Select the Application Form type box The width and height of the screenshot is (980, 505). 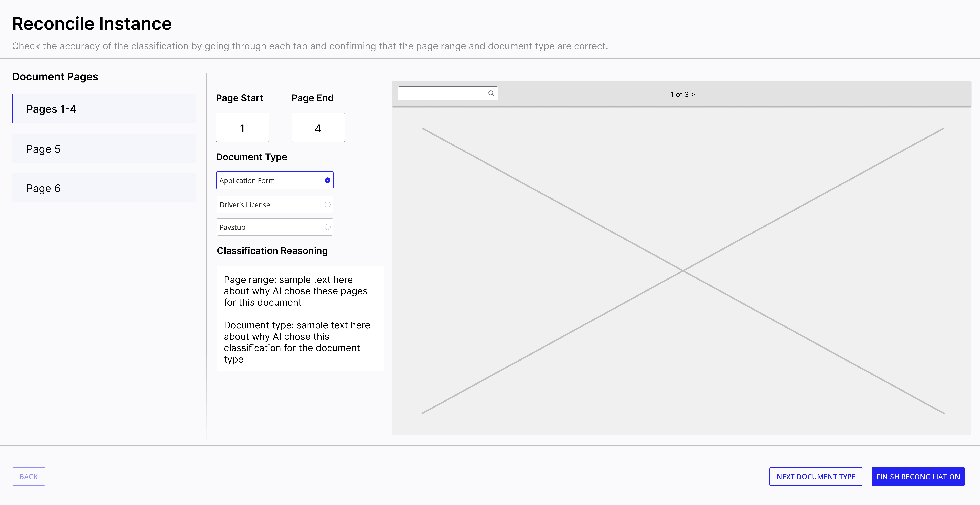coord(266,180)
